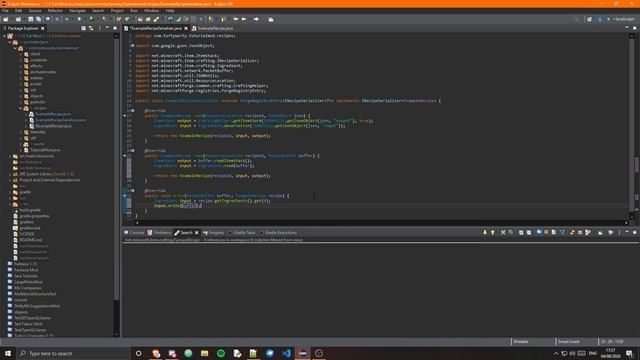The height and width of the screenshot is (360, 640).
Task: Select ExampleRecipeSerializer.java in Package Explorer
Action: (x=60, y=120)
